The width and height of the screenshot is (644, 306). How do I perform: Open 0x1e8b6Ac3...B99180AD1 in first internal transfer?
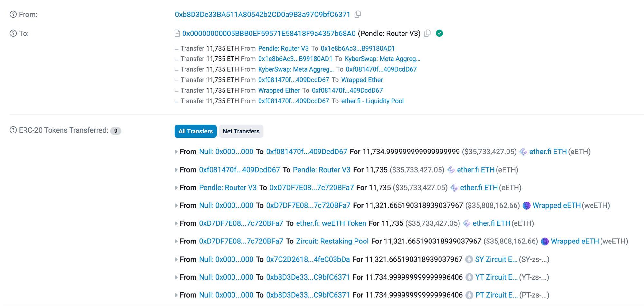pyautogui.click(x=358, y=48)
